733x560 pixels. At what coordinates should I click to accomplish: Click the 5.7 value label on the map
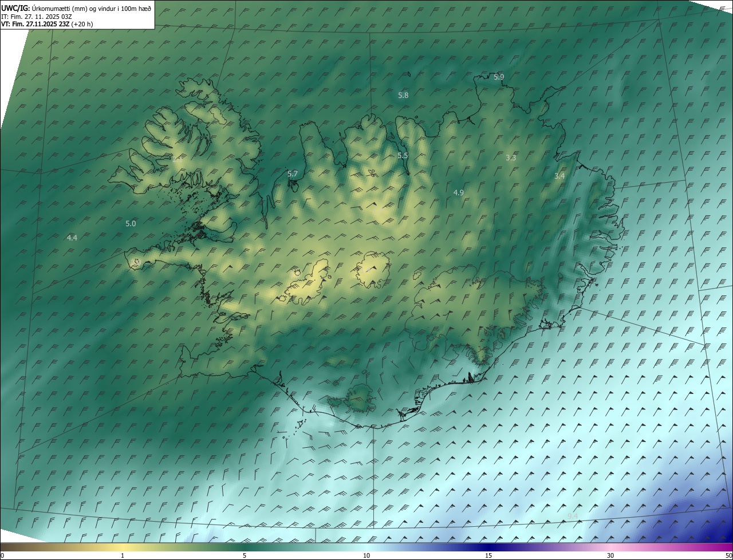(x=293, y=173)
